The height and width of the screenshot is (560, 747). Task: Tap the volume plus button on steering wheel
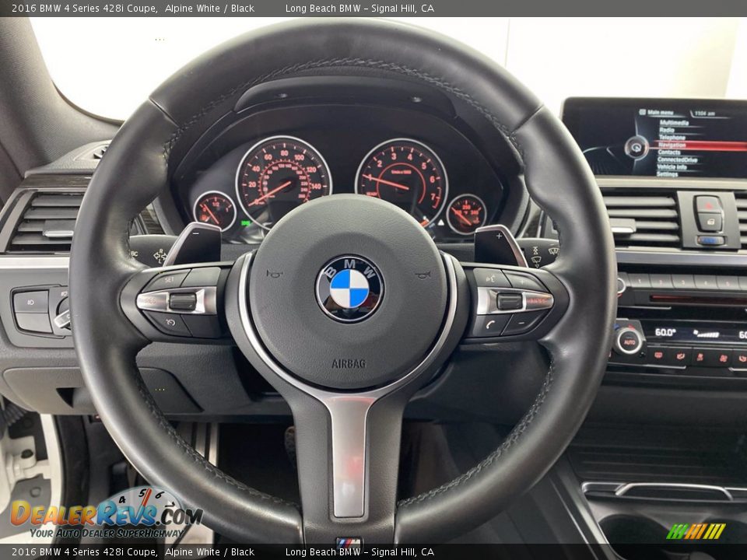click(523, 282)
